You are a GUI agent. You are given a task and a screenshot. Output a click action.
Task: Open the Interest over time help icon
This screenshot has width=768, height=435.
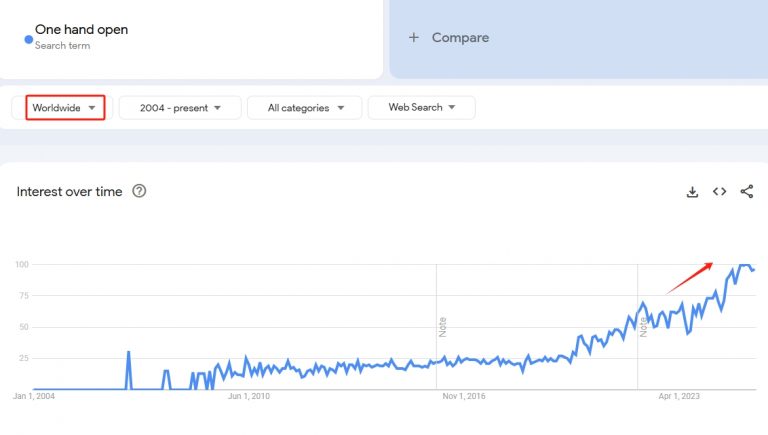[139, 191]
